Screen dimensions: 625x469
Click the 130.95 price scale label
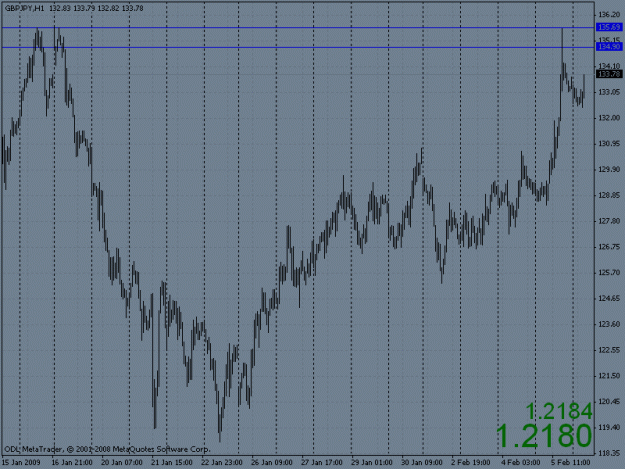pyautogui.click(x=609, y=143)
